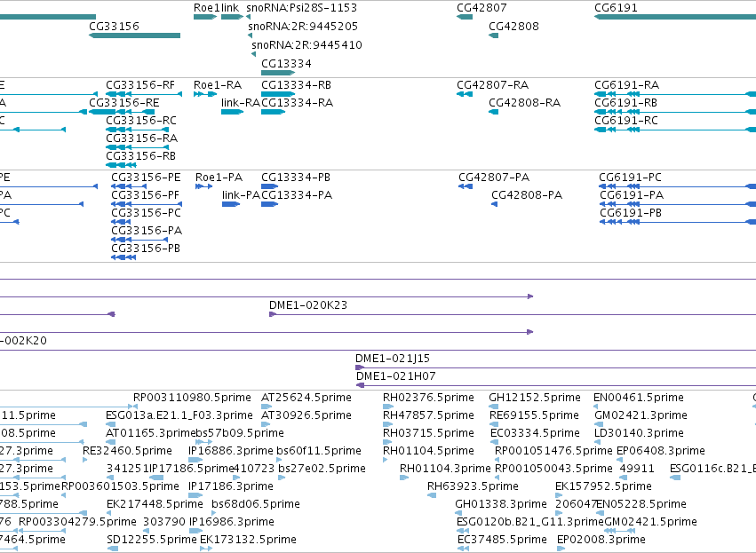Image resolution: width=756 pixels, height=553 pixels.
Task: Select the CG33156-PF protein label
Action: point(145,195)
